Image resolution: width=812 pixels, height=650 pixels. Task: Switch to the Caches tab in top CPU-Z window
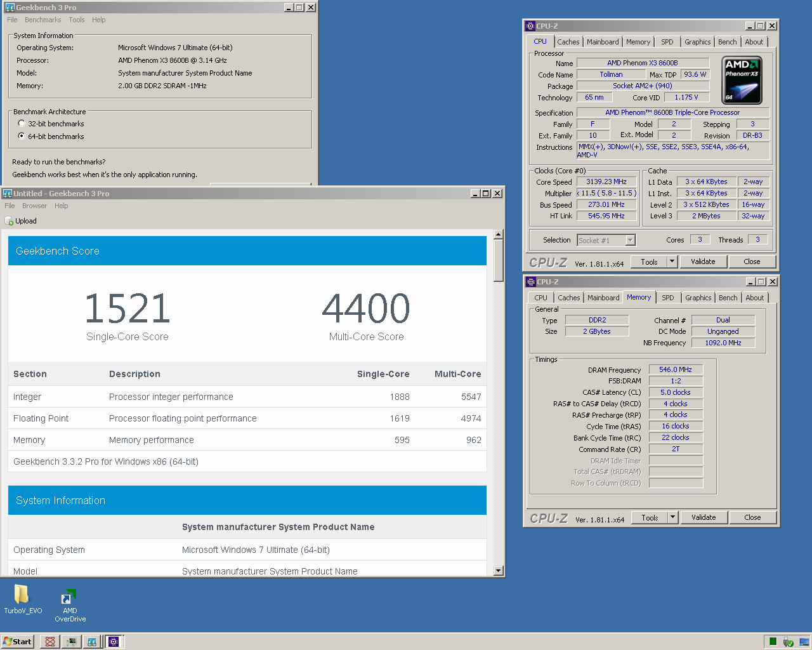point(568,42)
